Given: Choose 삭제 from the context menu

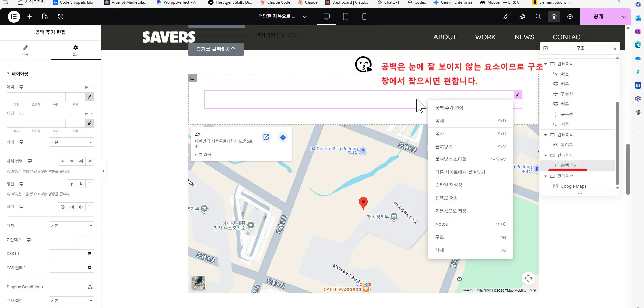Looking at the screenshot, I should (x=471, y=250).
